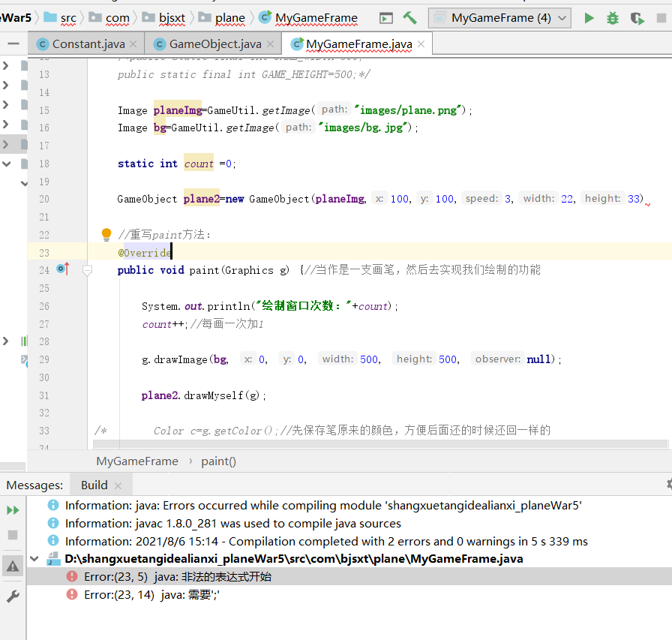Close the GameObject.java tab

click(270, 44)
